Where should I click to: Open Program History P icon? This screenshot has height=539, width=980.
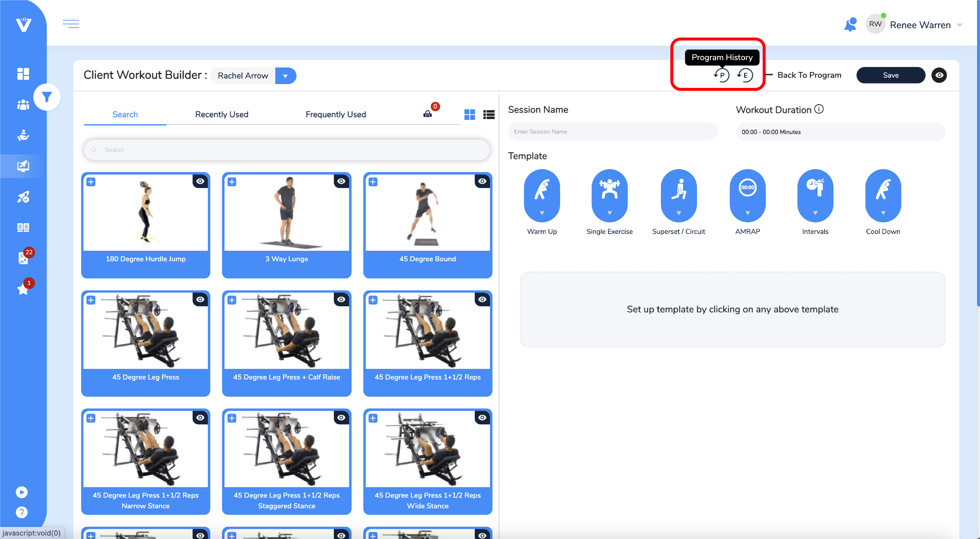pyautogui.click(x=721, y=75)
